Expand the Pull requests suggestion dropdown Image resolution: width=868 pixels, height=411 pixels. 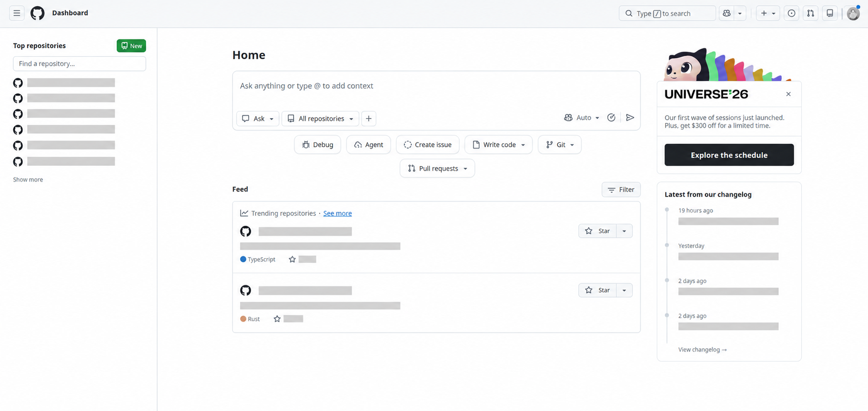[437, 169]
